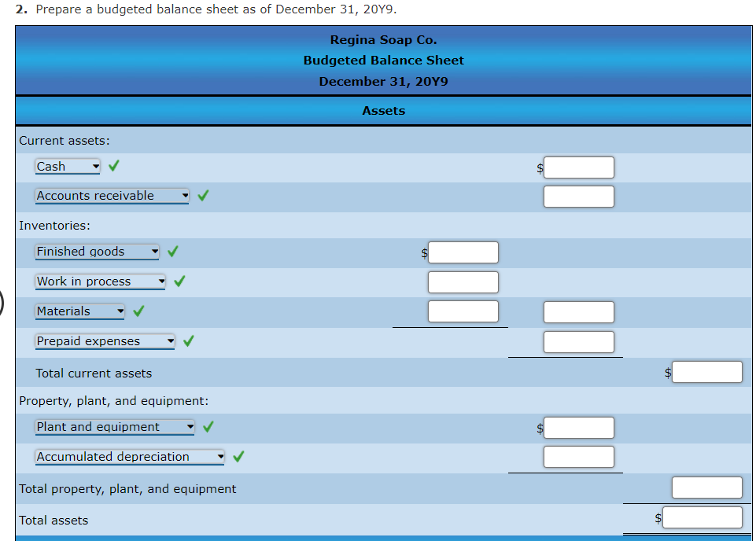Click the checkmark beside Prepaid expenses

tap(188, 340)
